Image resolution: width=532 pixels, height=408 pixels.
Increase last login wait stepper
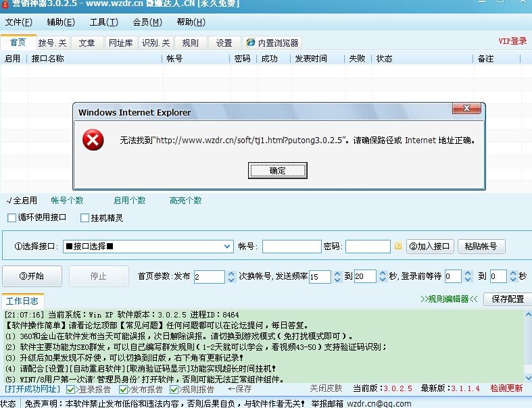pos(513,274)
